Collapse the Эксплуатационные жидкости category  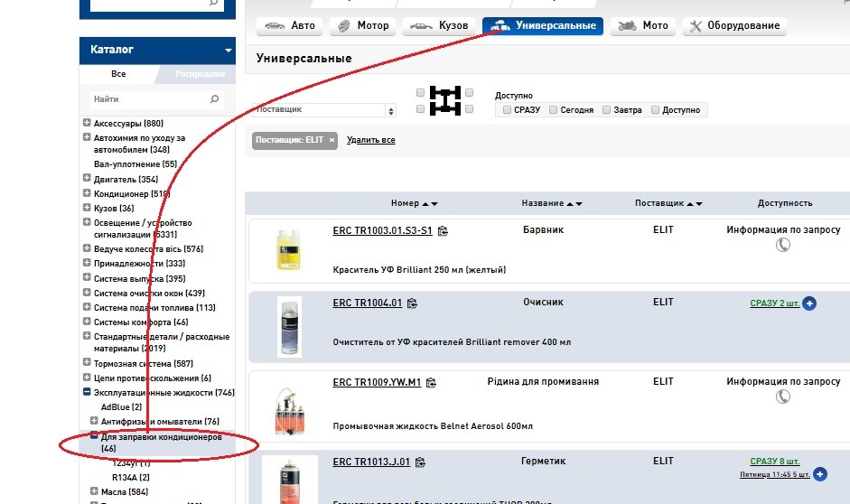87,393
